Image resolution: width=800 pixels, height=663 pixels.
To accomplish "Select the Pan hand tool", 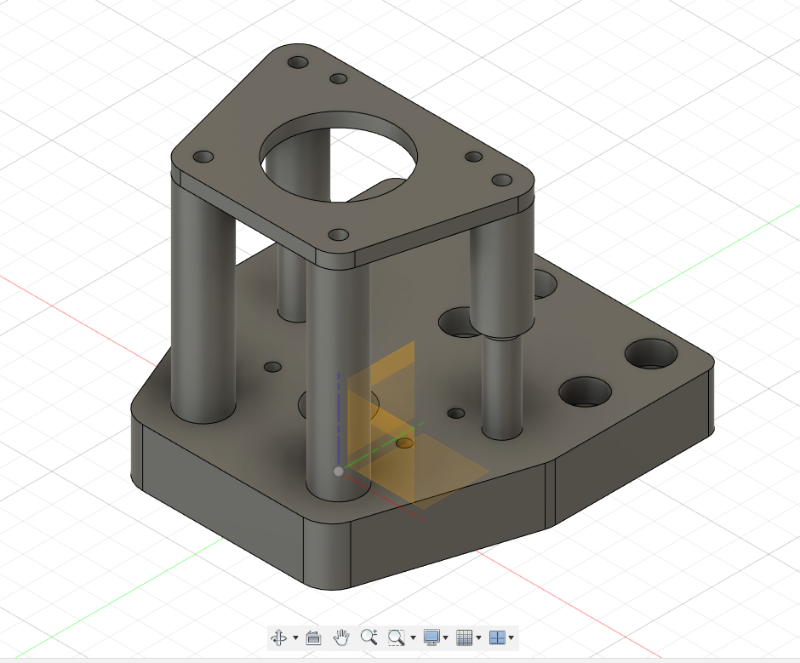I will (x=341, y=637).
